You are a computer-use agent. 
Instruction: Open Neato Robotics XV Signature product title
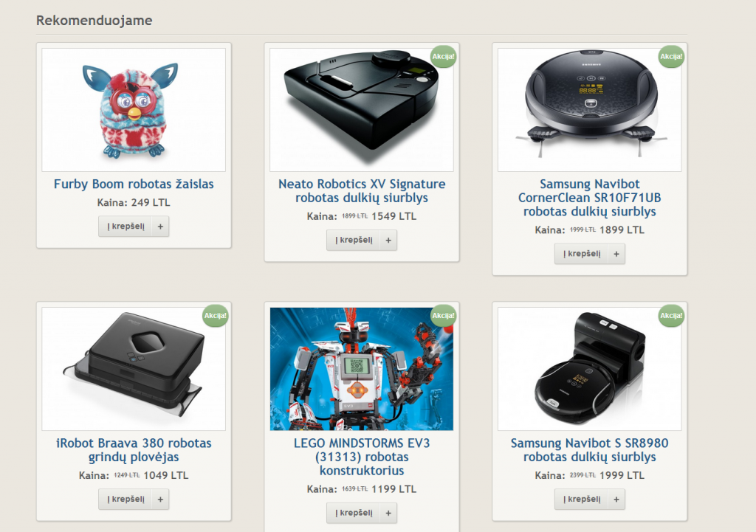pos(362,191)
